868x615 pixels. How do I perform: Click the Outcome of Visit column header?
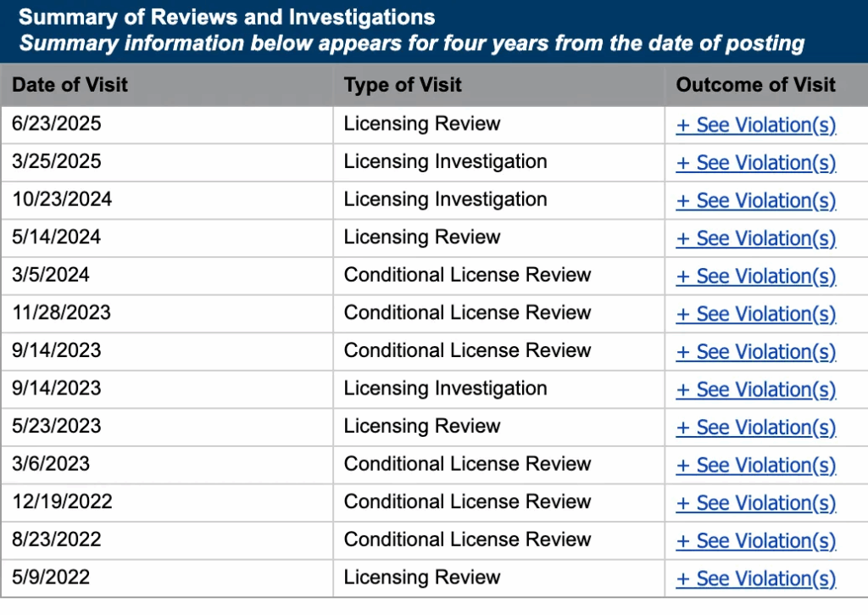(x=754, y=85)
